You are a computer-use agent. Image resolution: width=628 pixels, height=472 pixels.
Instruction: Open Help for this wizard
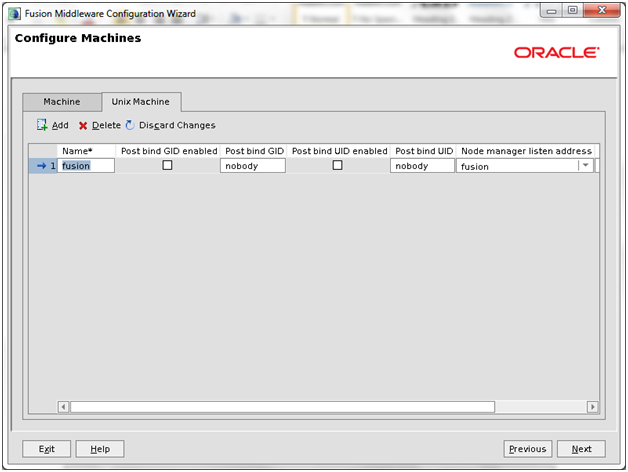tap(100, 449)
